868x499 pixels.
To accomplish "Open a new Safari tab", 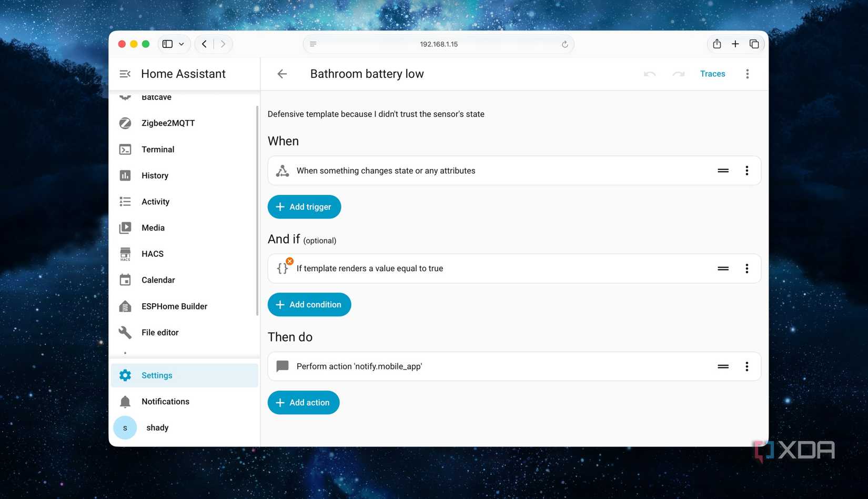I will pos(735,44).
